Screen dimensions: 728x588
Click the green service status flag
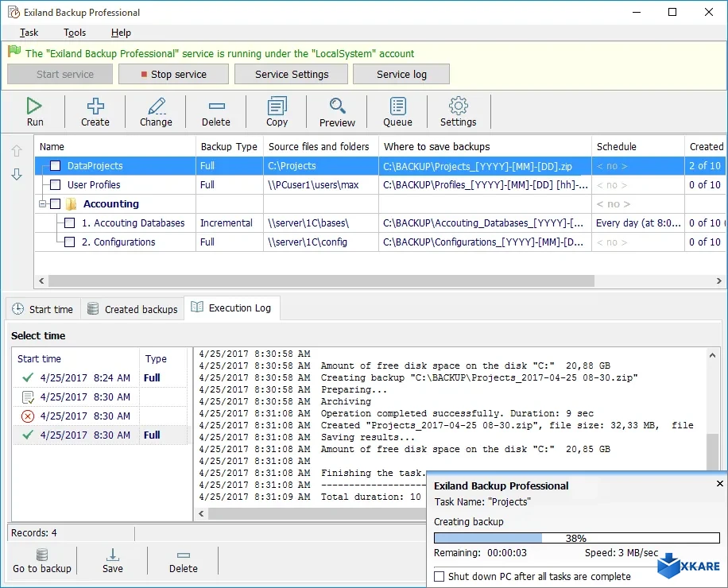[14, 51]
